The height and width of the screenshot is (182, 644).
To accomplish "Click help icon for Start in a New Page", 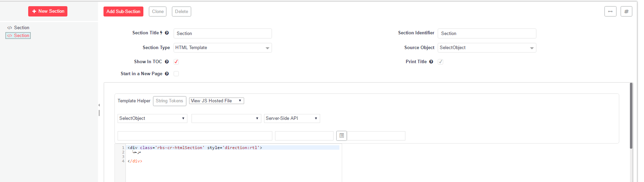I will [x=167, y=74].
